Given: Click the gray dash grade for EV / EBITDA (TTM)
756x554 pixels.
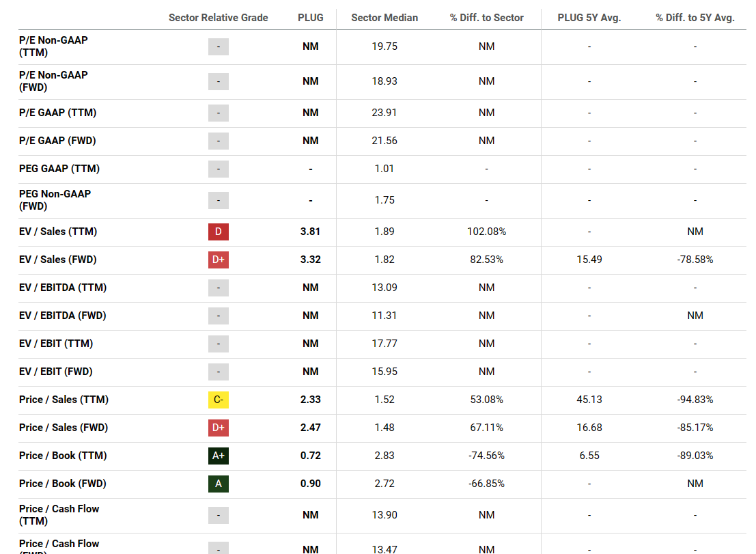Looking at the screenshot, I should 219,288.
